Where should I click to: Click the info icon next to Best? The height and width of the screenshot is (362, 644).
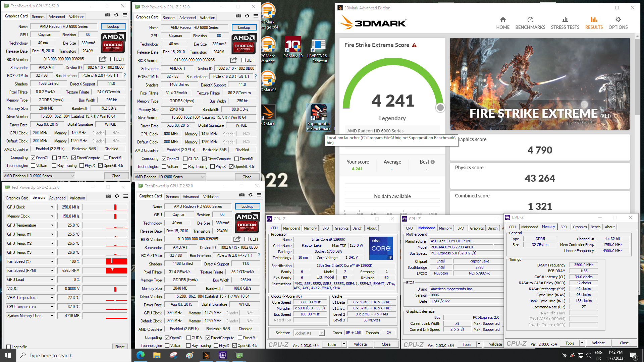coord(433,162)
